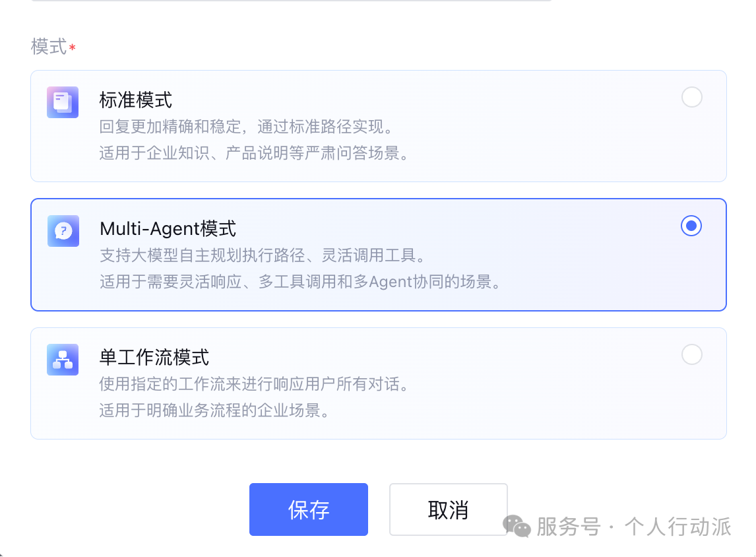Select the 标准模式 radio button

691,98
